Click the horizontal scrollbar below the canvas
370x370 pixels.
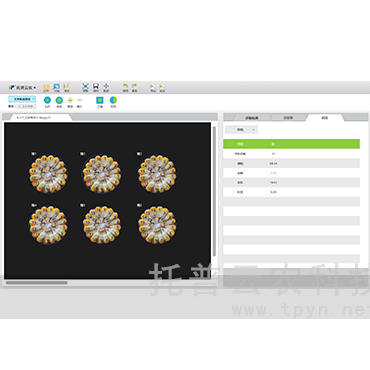[x=37, y=283]
